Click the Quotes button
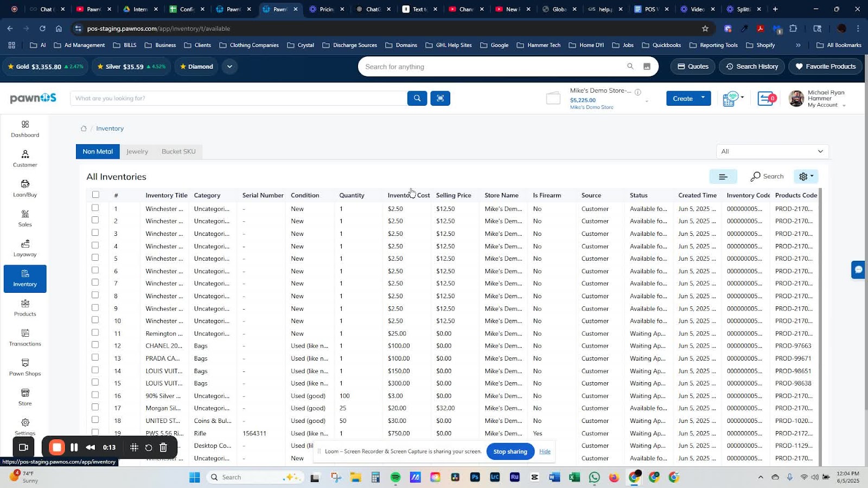The image size is (868, 488). pyautogui.click(x=693, y=67)
